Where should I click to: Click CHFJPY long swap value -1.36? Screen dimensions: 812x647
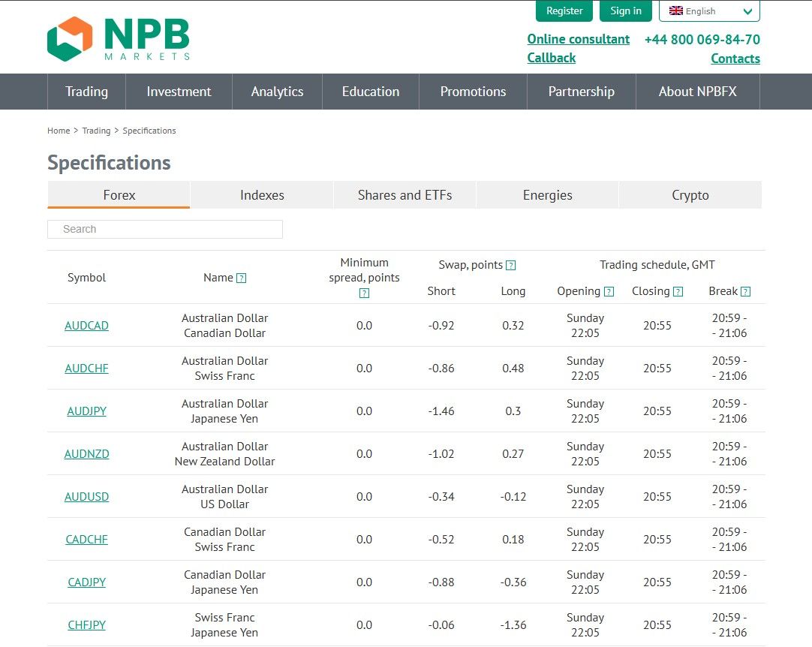click(513, 624)
